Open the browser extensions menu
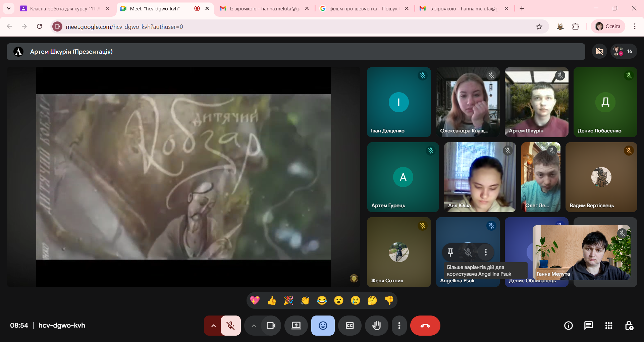Viewport: 644px width, 342px height. (x=576, y=26)
